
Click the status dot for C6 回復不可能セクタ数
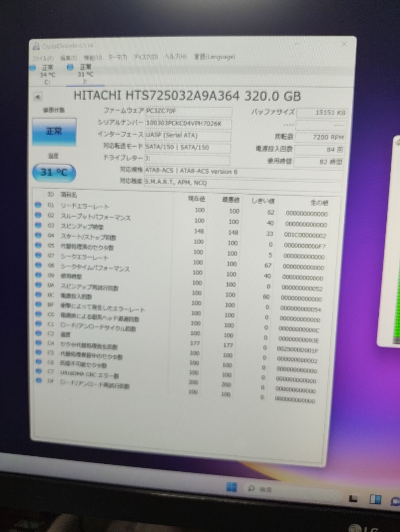coord(38,362)
